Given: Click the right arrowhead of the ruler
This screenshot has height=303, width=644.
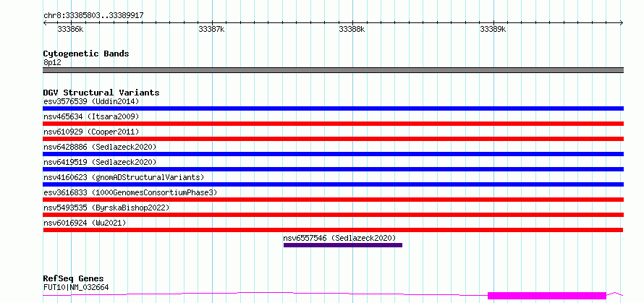Looking at the screenshot, I should [622, 23].
